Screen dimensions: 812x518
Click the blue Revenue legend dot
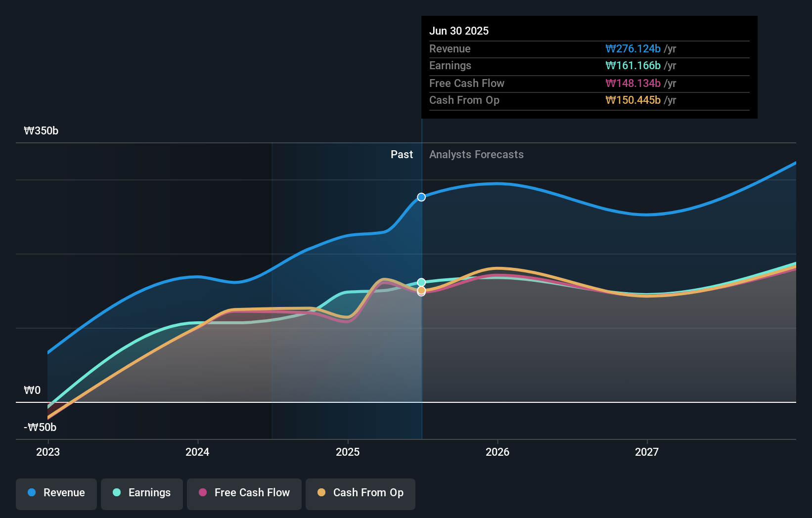(31, 493)
